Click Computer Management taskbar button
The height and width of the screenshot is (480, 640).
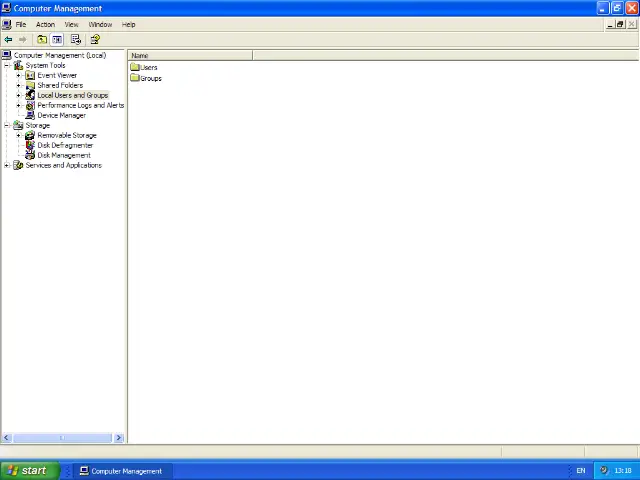[122, 471]
